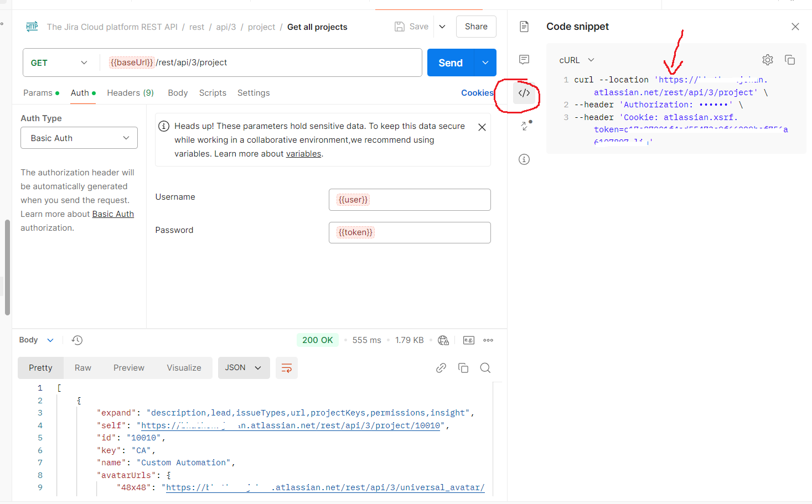Click the code snippet settings gear

(767, 59)
